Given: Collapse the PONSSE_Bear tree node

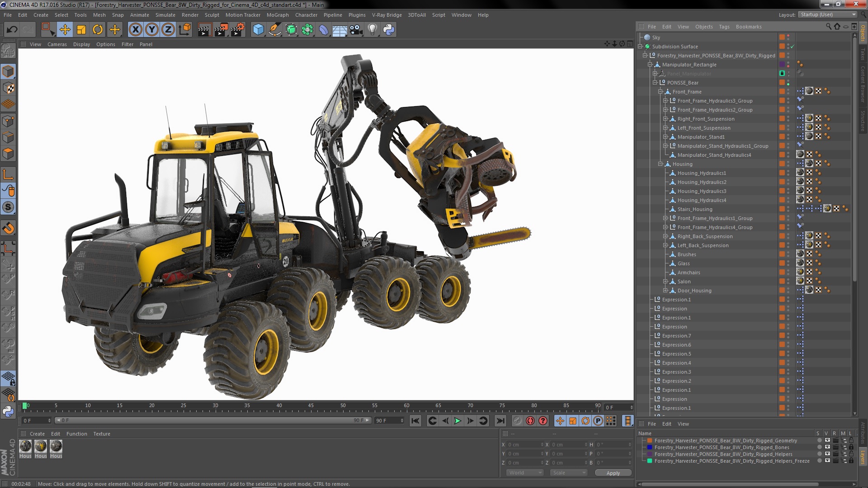Looking at the screenshot, I should click(655, 83).
